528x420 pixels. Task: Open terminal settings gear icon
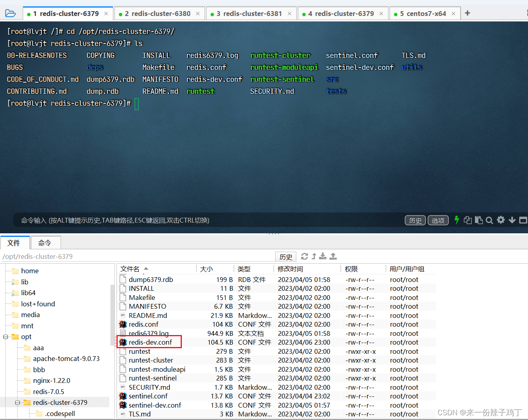pos(501,220)
